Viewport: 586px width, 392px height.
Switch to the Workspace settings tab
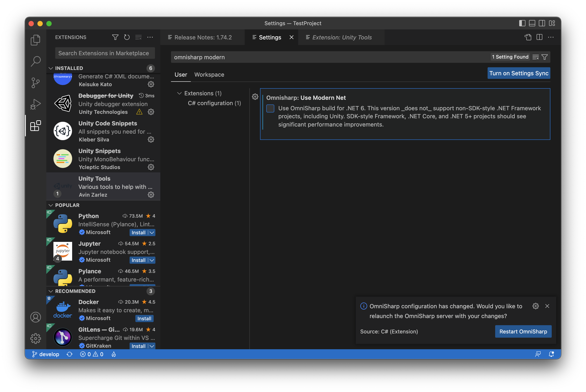click(x=209, y=74)
